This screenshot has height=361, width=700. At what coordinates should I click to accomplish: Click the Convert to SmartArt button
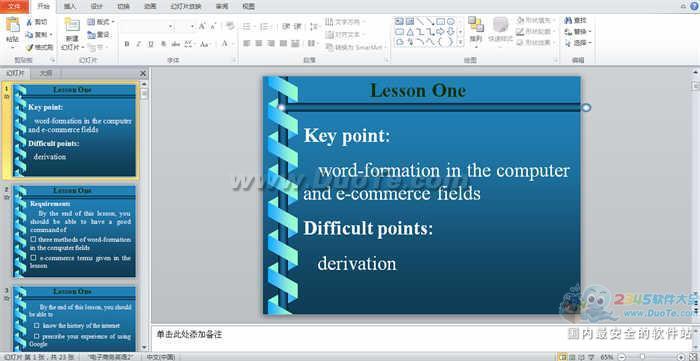[355, 47]
